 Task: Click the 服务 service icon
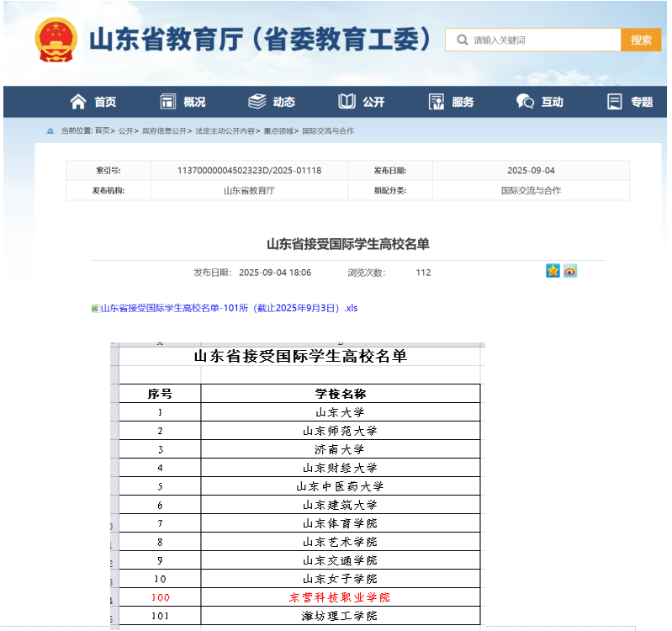point(437,102)
